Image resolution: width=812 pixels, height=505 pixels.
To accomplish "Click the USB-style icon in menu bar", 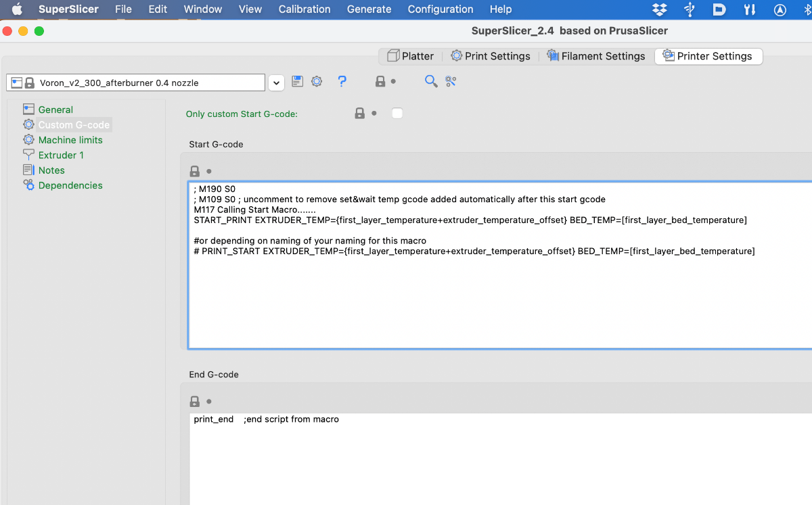I will point(690,9).
